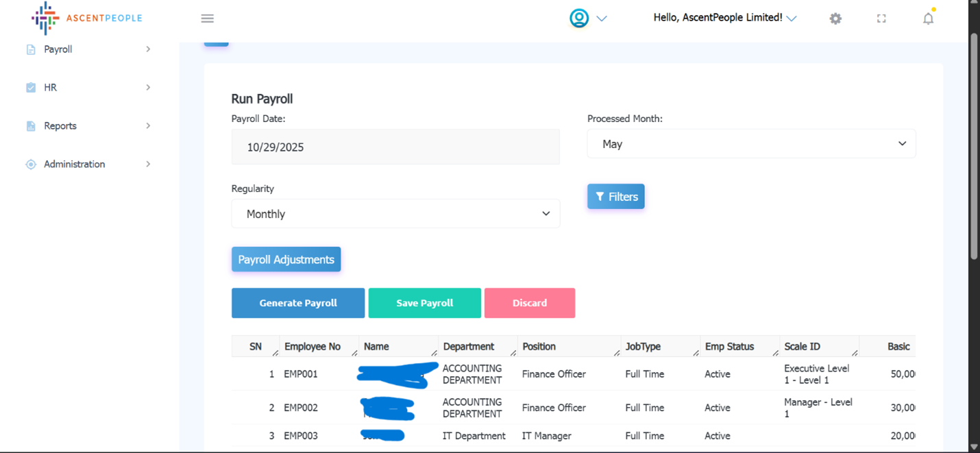Click the Administration sidebar icon
Viewport: 980px width, 453px height.
pos(31,164)
